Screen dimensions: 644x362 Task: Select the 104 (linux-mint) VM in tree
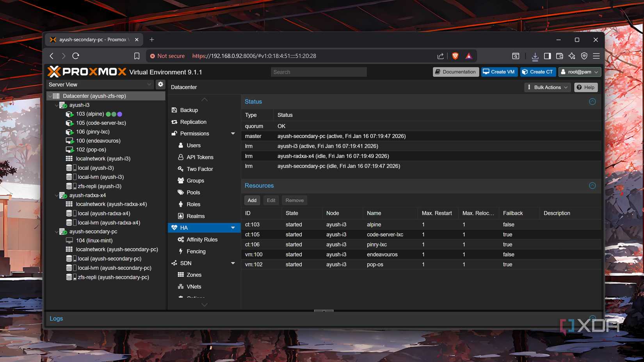coord(94,240)
